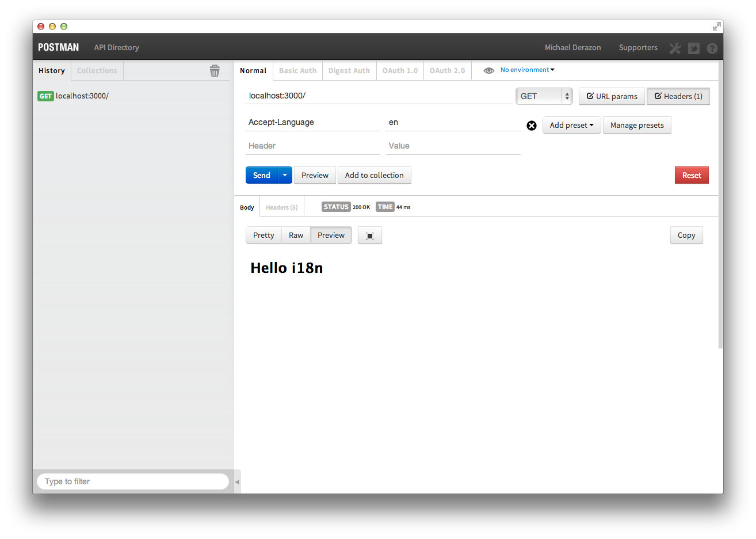Open the GET method dropdown
This screenshot has height=539, width=756.
[544, 96]
